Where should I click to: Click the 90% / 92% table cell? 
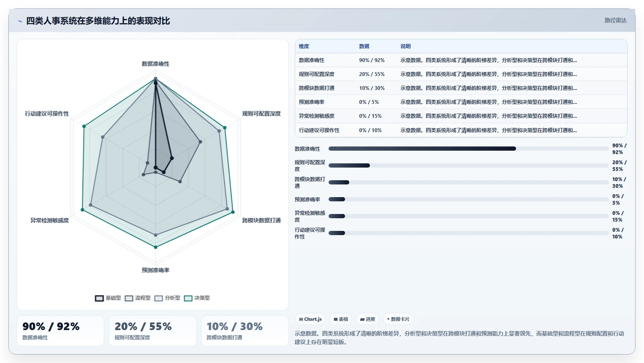[x=372, y=60]
